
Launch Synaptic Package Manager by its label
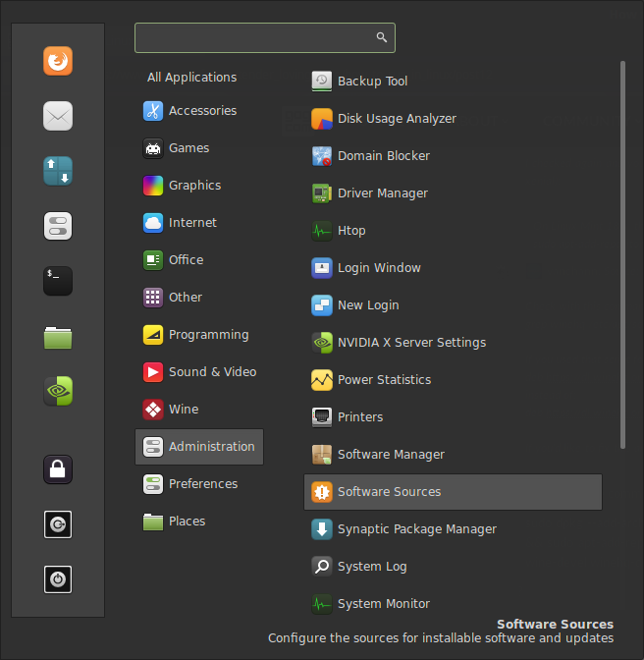(x=417, y=529)
